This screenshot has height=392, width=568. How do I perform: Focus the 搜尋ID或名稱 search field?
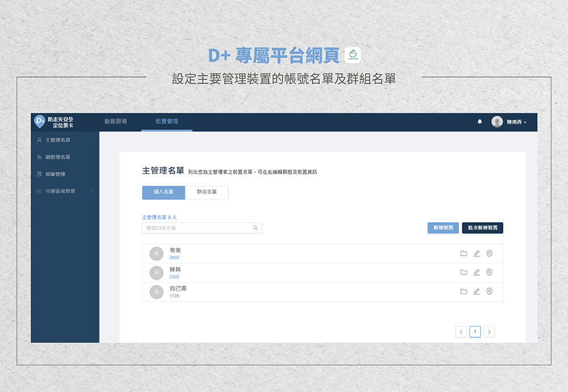click(202, 228)
